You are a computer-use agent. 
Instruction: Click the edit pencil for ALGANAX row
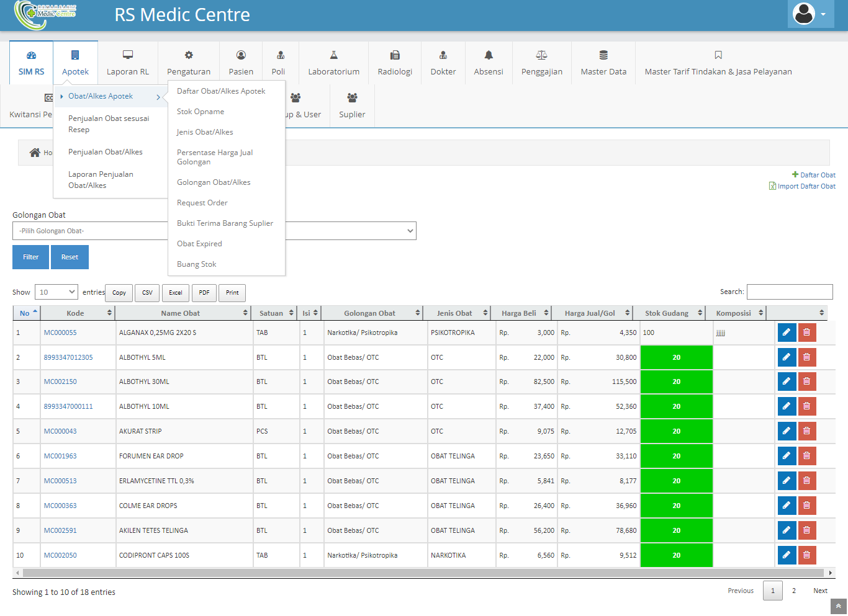tap(787, 333)
